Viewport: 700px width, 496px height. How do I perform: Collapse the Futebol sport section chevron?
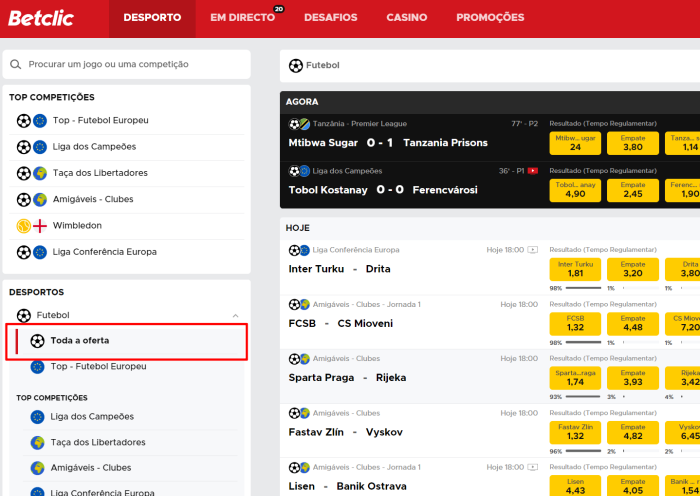[x=235, y=316]
